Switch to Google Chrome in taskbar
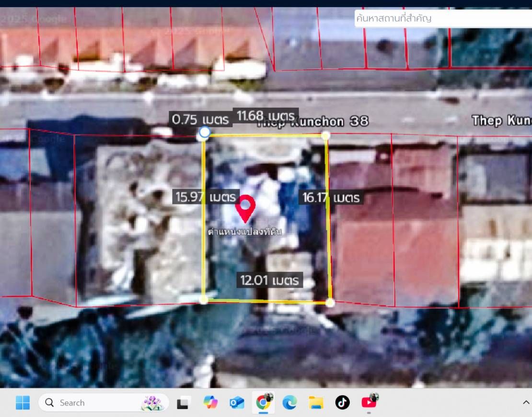Image resolution: width=532 pixels, height=417 pixels. click(263, 403)
